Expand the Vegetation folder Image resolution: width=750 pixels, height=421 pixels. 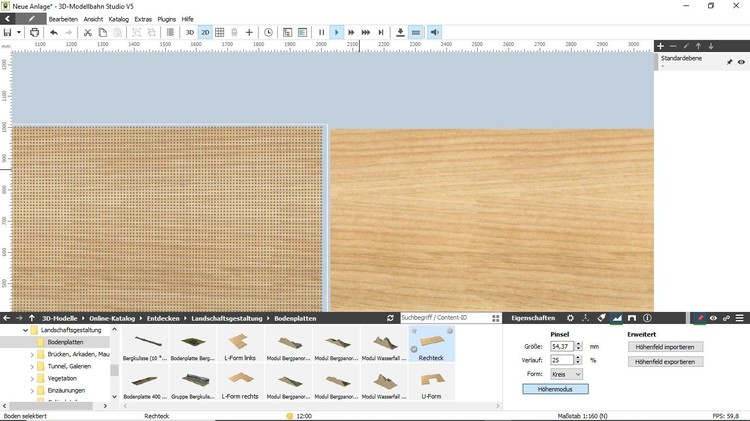(32, 379)
